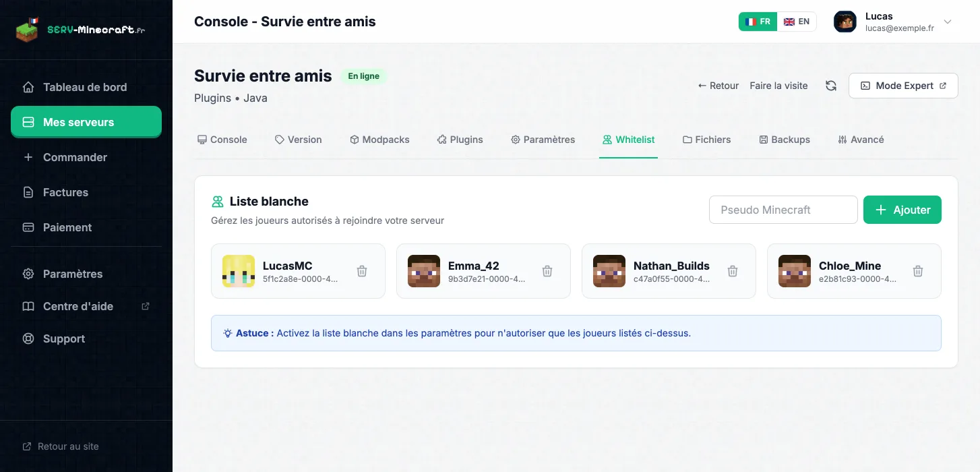
Task: Click the SERV-Minecraft.fr logo
Action: (80, 29)
